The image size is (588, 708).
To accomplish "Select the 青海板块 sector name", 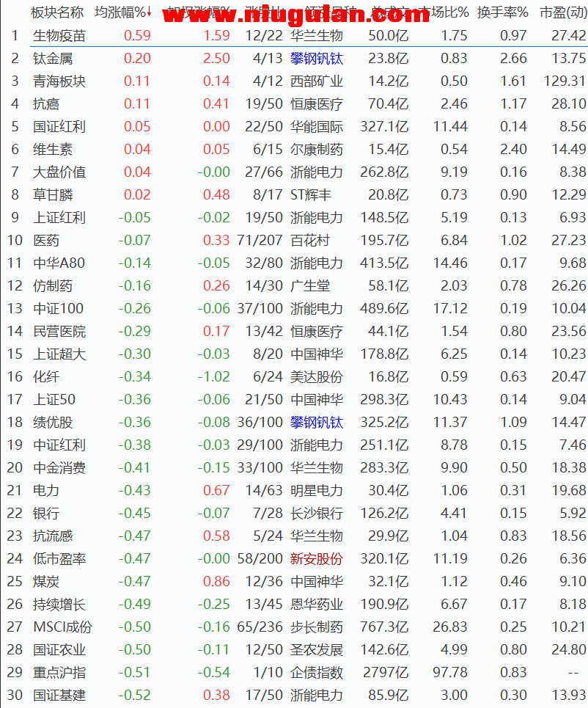I will pyautogui.click(x=59, y=81).
